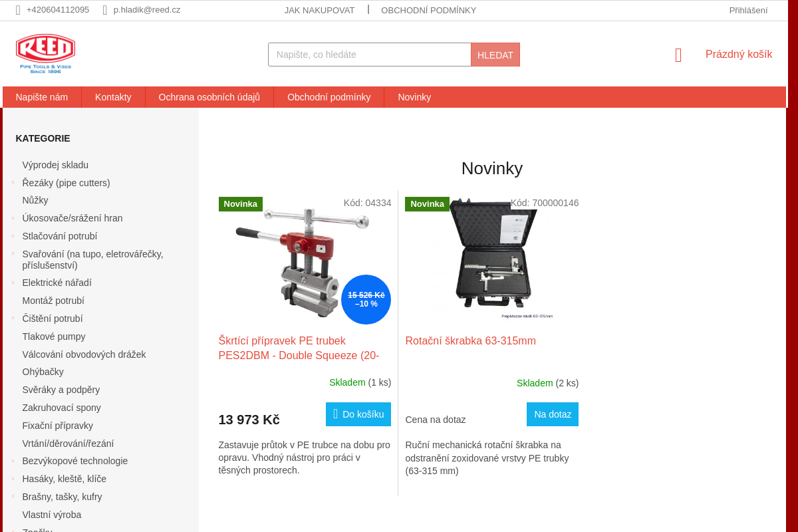This screenshot has height=532, width=798.
Task: Click the Novinka badge on the Rotační škrabka product
Action: click(x=427, y=204)
